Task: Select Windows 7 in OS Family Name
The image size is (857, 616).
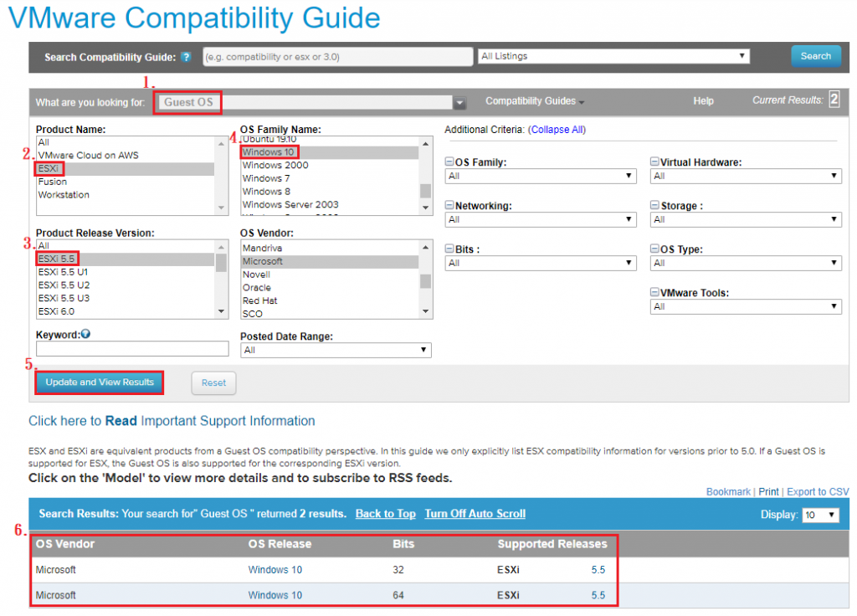Action: point(330,179)
